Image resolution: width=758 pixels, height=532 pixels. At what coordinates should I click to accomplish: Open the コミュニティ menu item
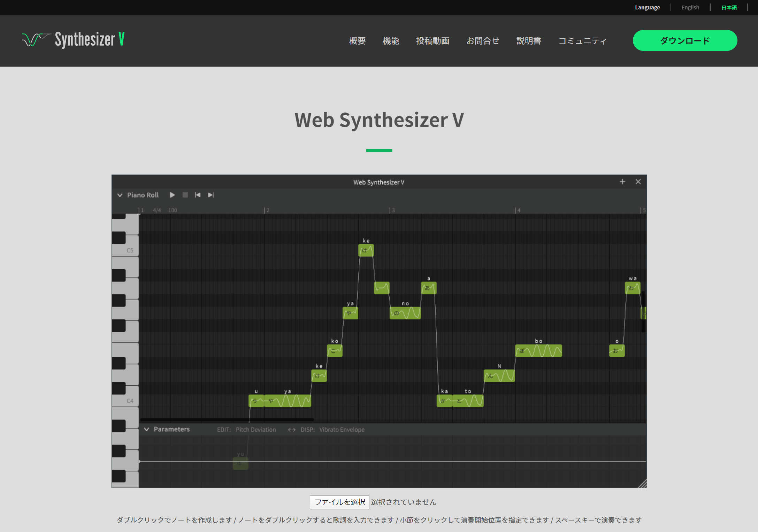point(583,41)
